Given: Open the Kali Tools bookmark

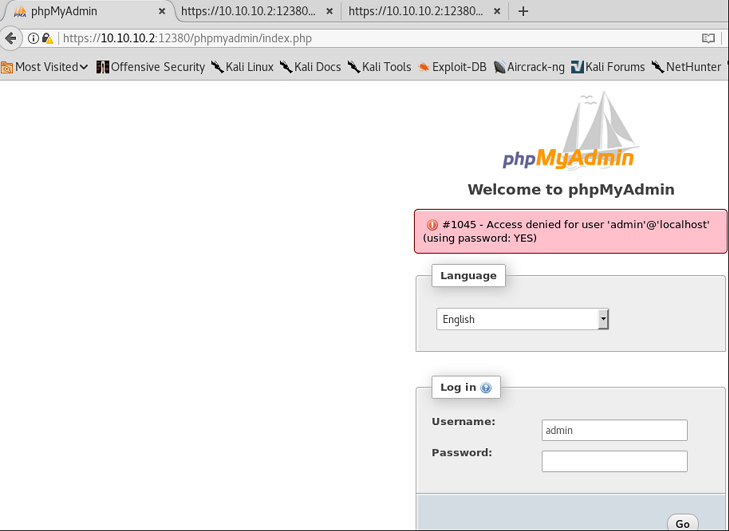Looking at the screenshot, I should tap(379, 67).
